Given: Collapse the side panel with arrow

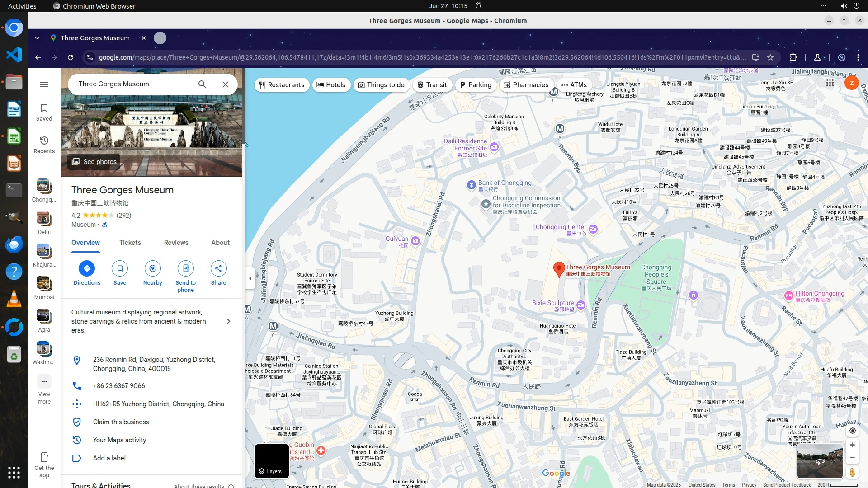Looking at the screenshot, I should pyautogui.click(x=250, y=278).
